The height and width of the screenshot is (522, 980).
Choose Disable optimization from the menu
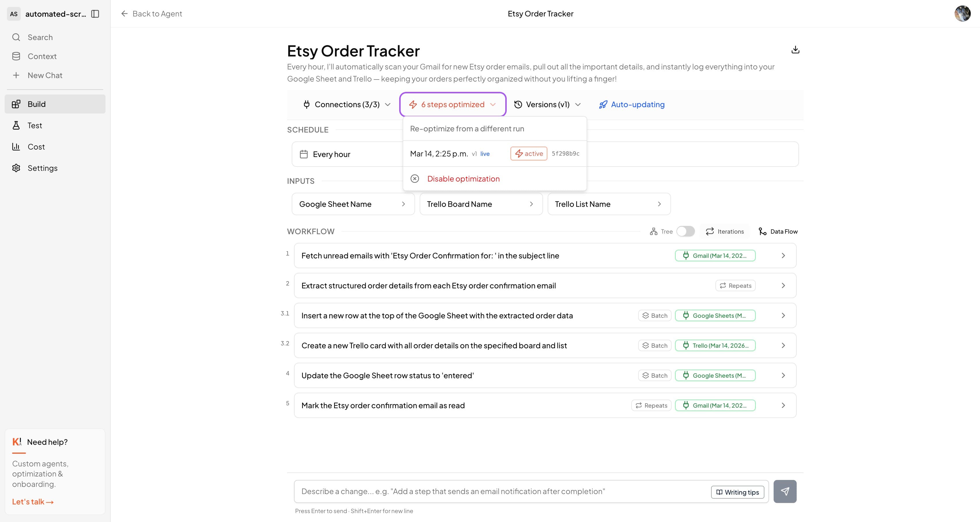tap(463, 178)
